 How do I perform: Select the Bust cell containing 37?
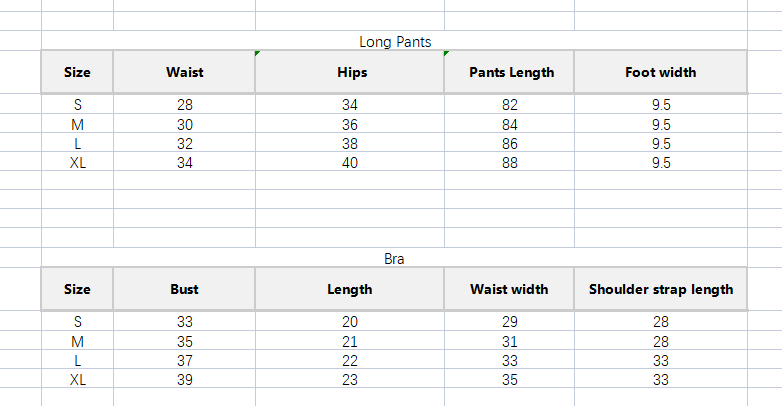tap(184, 361)
